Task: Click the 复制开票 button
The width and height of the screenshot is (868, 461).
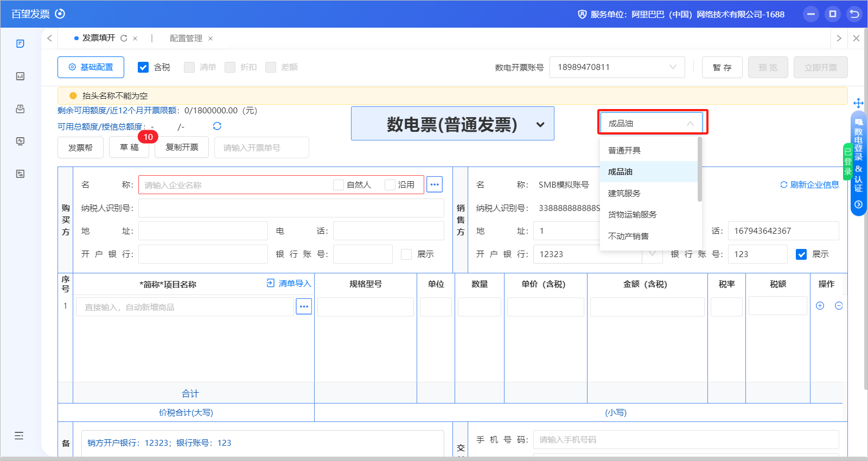Action: click(x=182, y=148)
